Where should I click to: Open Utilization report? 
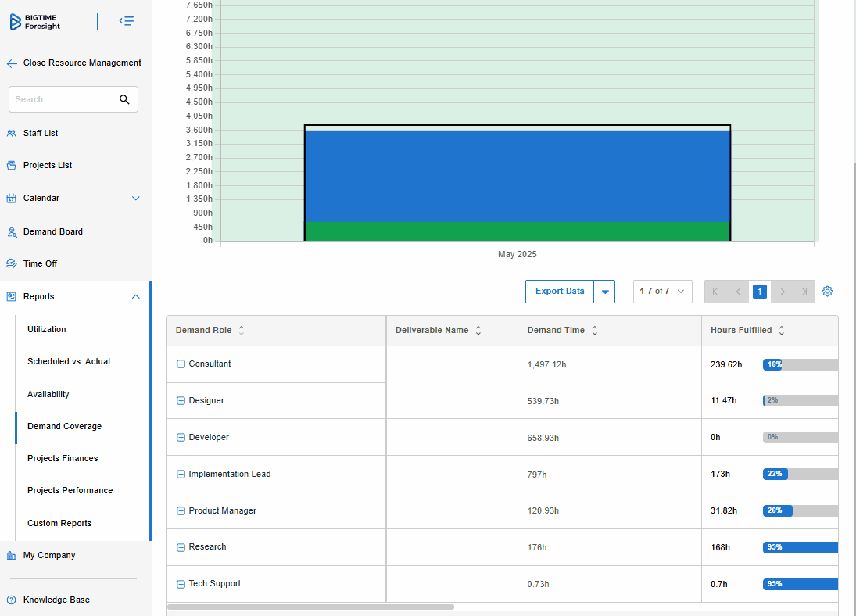46,329
